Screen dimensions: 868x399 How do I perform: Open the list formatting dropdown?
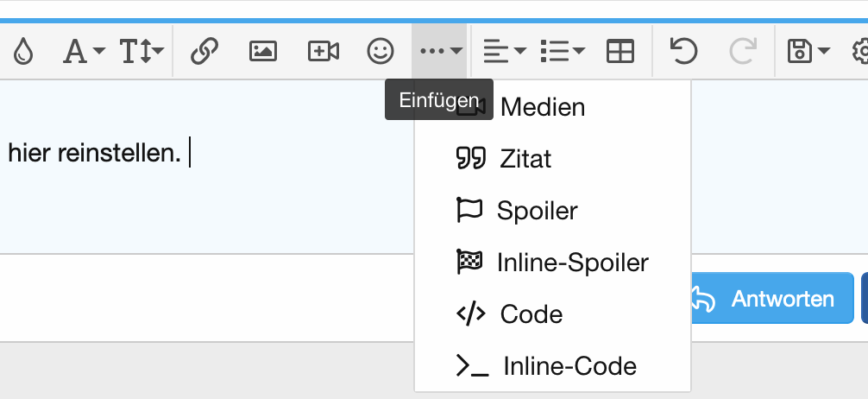[562, 52]
